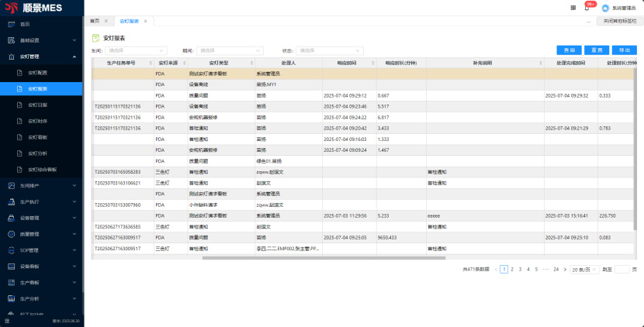
Task: Click the 查询 button
Action: coord(569,50)
